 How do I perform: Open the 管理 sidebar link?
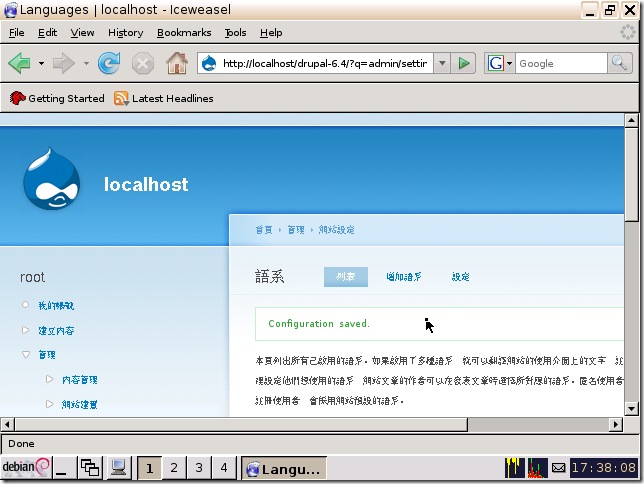point(47,355)
